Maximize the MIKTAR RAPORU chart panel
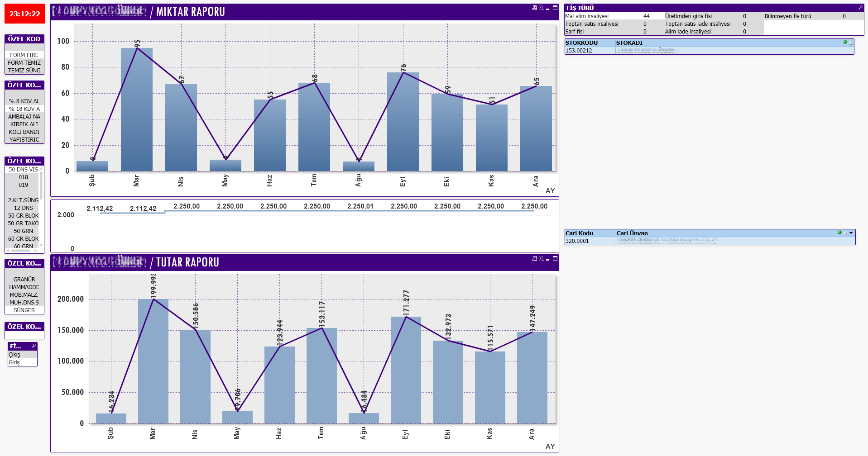Image resolution: width=868 pixels, height=456 pixels. [555, 8]
